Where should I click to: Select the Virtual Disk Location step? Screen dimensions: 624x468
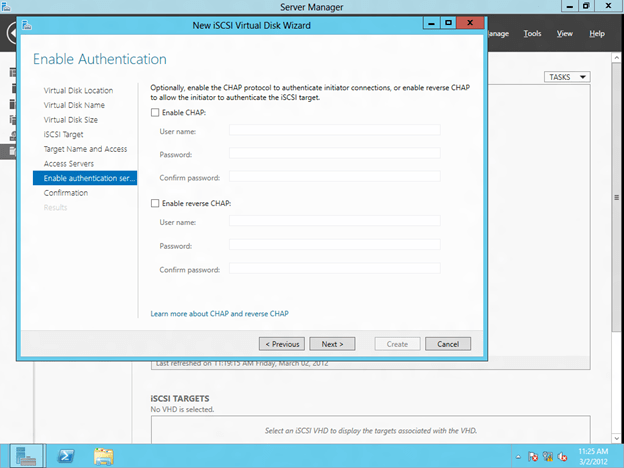click(78, 91)
